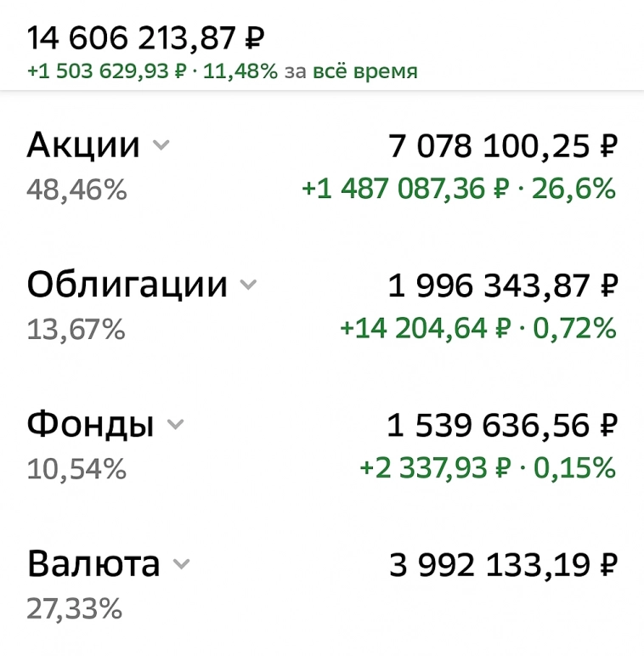Tap Фонды total value 1 539 636,56 ₽
The image size is (644, 656).
(x=501, y=424)
